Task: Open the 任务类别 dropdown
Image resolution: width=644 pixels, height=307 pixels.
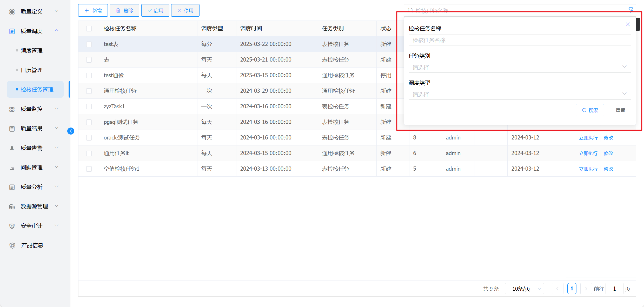Action: (x=520, y=67)
